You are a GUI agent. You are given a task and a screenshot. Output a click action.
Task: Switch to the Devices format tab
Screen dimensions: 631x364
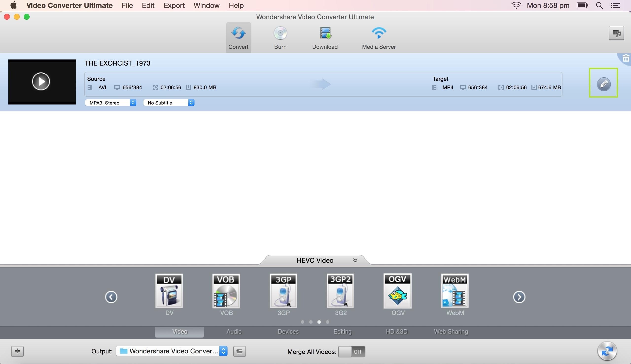pos(288,331)
